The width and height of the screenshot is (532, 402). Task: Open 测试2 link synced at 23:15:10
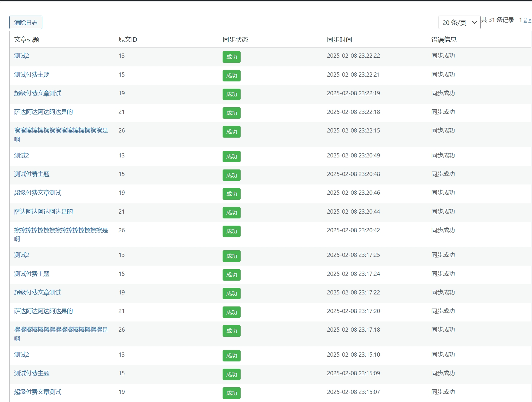22,355
